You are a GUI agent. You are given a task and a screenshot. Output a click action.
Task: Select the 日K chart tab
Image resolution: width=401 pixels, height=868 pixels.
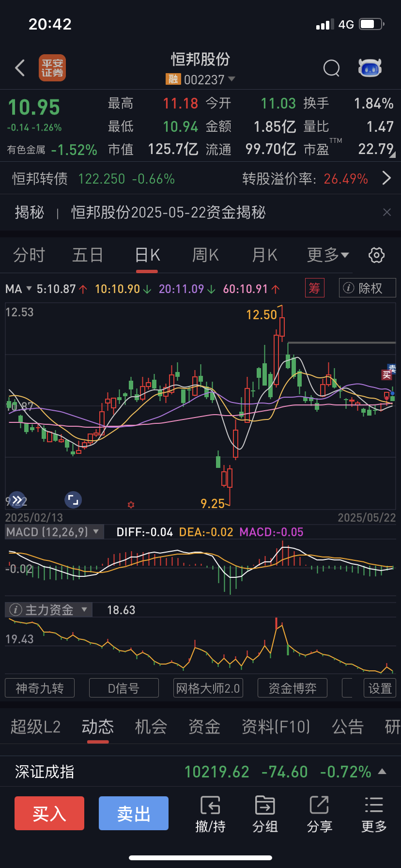147,255
